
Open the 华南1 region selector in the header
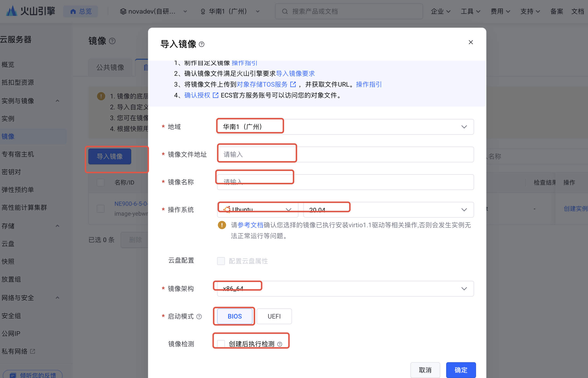coord(230,11)
